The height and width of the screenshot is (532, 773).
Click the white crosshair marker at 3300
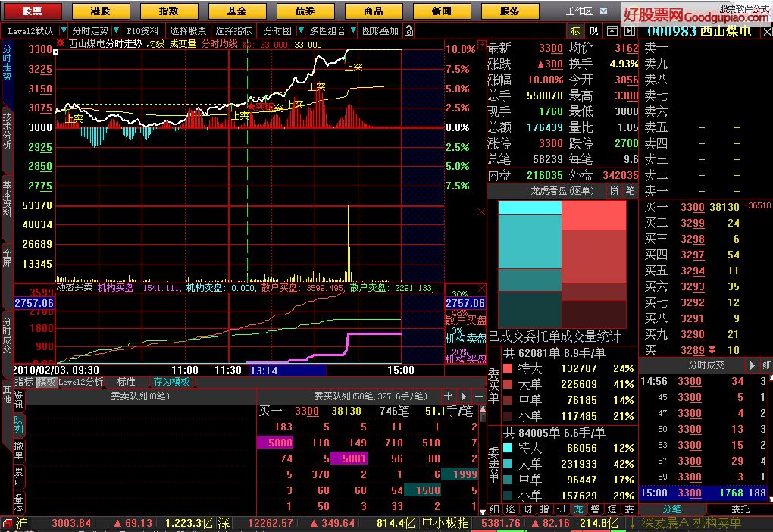tap(56, 52)
